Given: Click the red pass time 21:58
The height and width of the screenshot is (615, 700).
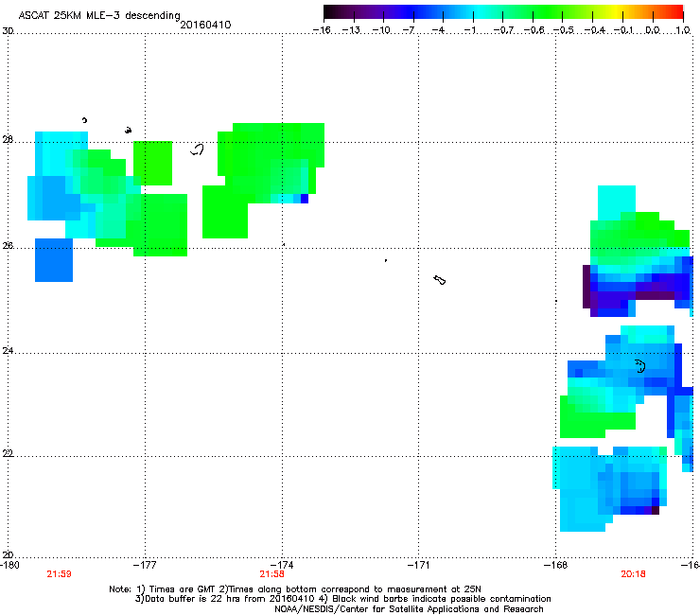Looking at the screenshot, I should coord(271,574).
